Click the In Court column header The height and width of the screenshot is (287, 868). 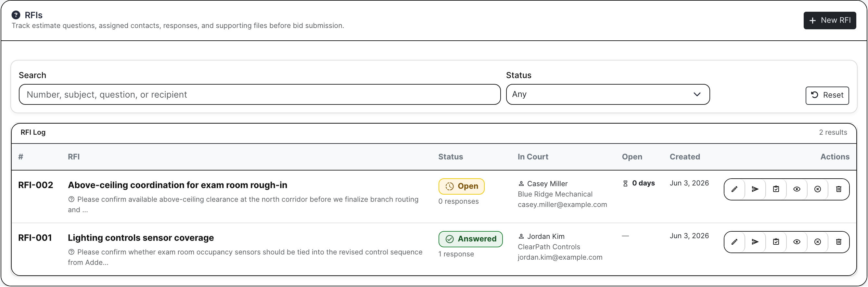(x=533, y=157)
